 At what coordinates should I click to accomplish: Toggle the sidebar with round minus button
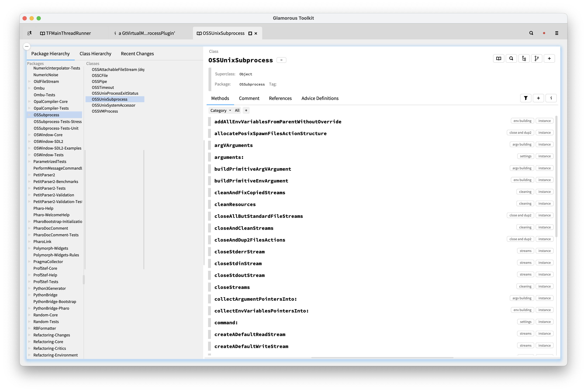pyautogui.click(x=27, y=46)
